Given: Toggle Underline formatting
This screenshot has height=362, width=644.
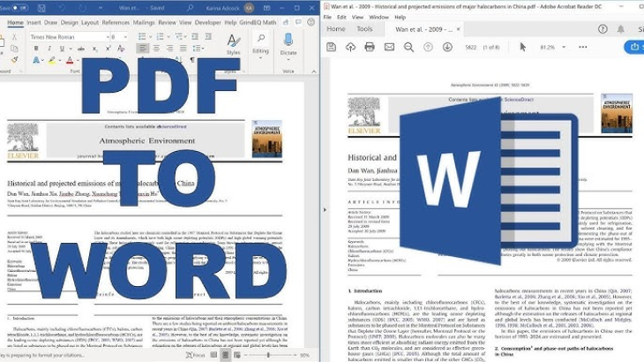Looking at the screenshot, I should pos(62,49).
